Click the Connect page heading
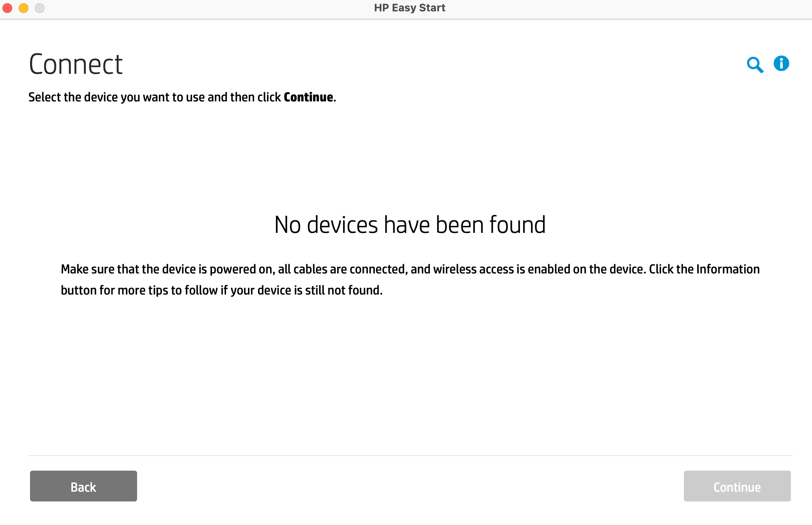The height and width of the screenshot is (525, 812). coord(76,65)
